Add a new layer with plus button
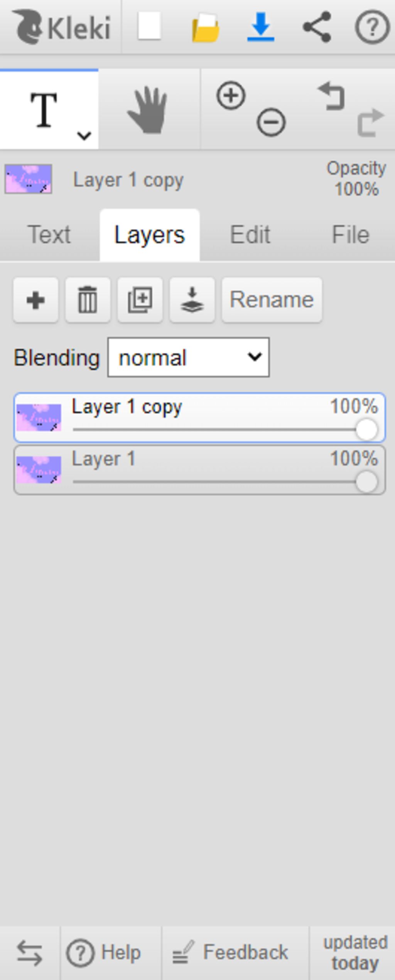395x980 pixels. [35, 300]
